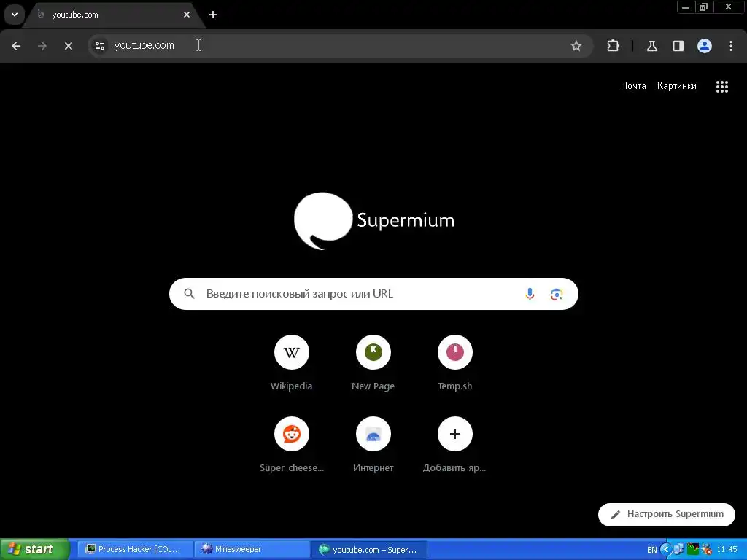View site information icon in address bar
The width and height of the screenshot is (747, 560).
click(x=100, y=46)
